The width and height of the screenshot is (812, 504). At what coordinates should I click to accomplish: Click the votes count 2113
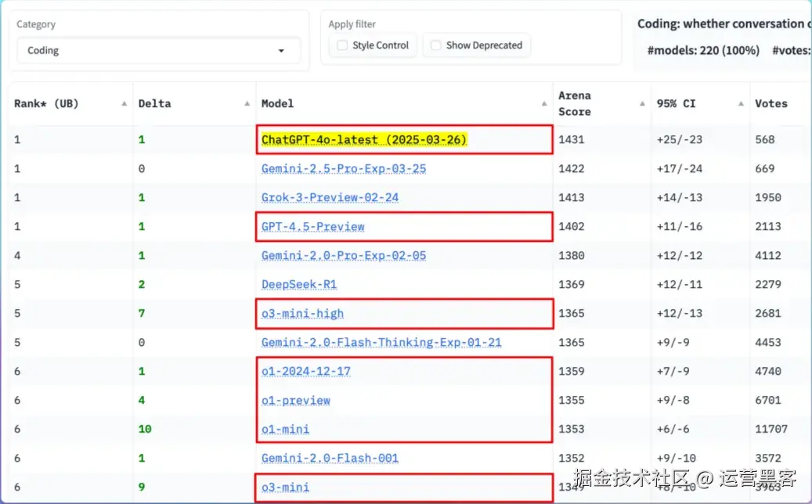click(768, 227)
